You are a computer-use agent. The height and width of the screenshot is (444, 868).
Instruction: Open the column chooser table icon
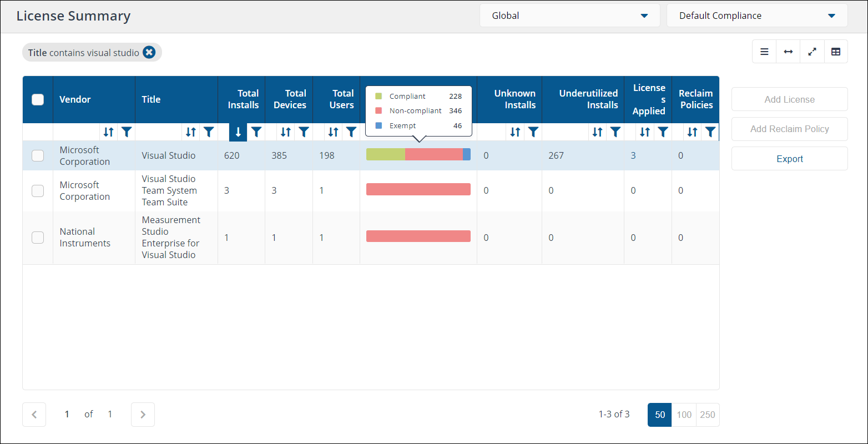tap(836, 52)
